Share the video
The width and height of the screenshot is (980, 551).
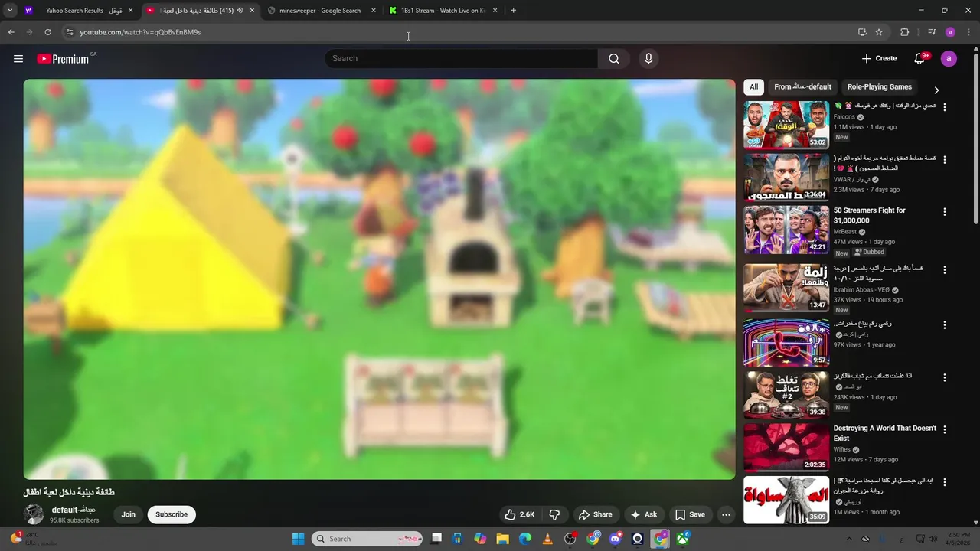(596, 514)
